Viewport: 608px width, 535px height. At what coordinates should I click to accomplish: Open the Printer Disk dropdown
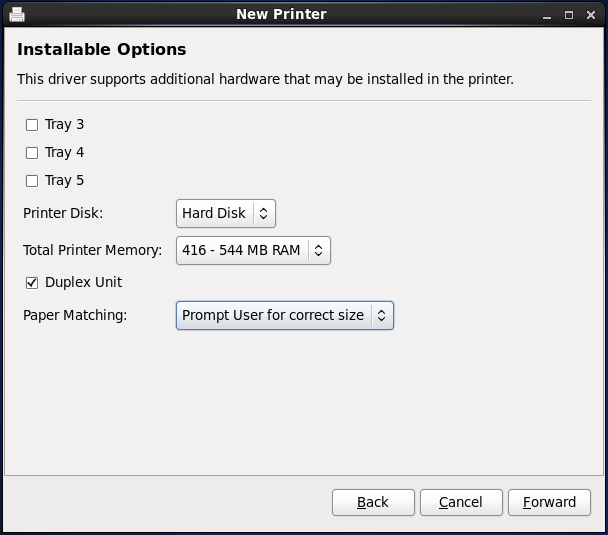[225, 213]
